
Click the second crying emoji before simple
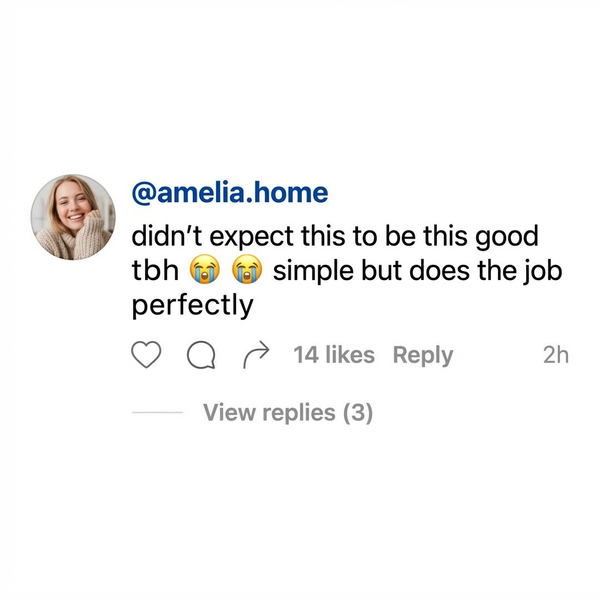(x=247, y=271)
